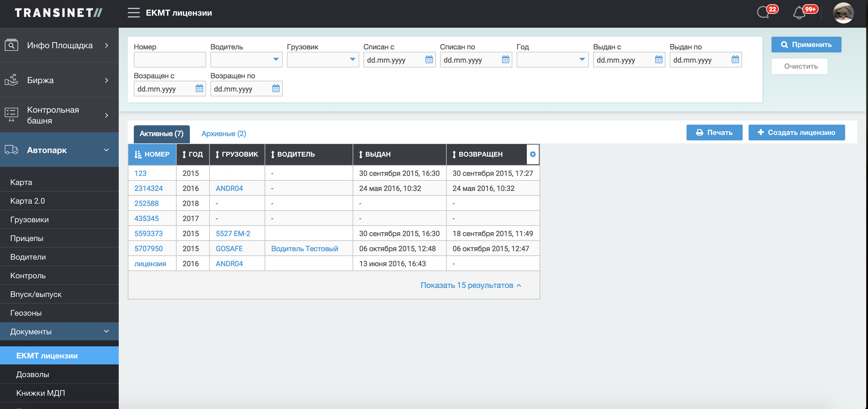The image size is (868, 409).
Task: Open calendar icon in Выдан по field
Action: coord(735,60)
